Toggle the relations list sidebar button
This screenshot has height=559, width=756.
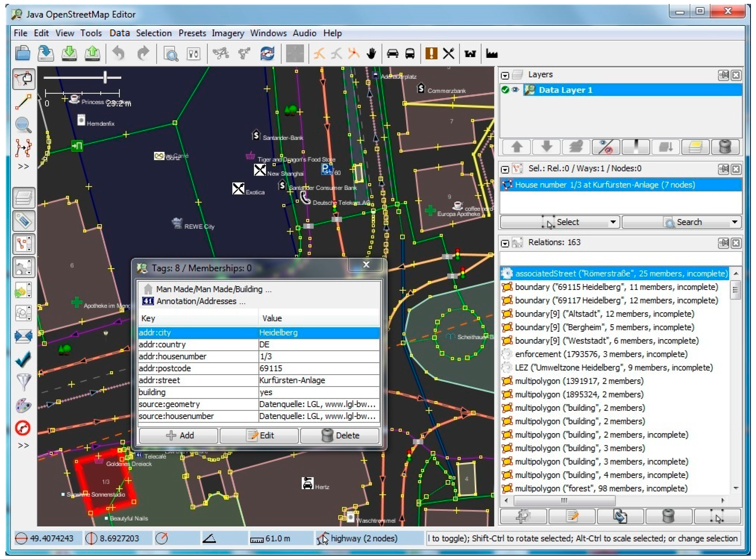pos(24,267)
